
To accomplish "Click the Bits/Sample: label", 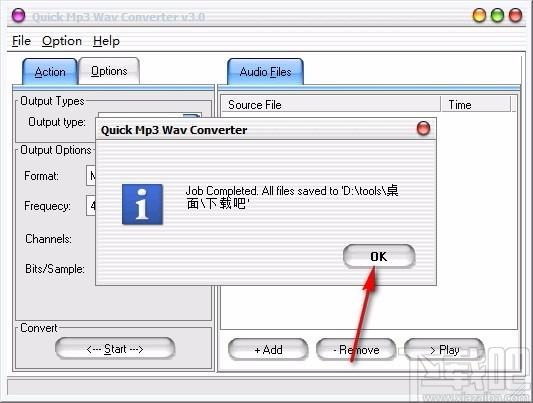I will click(55, 269).
